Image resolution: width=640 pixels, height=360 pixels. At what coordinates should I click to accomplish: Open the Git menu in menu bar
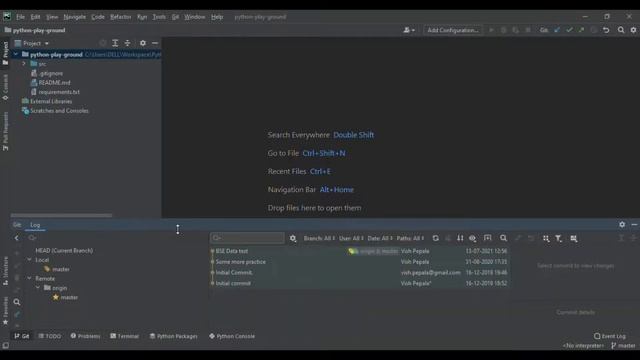click(175, 17)
